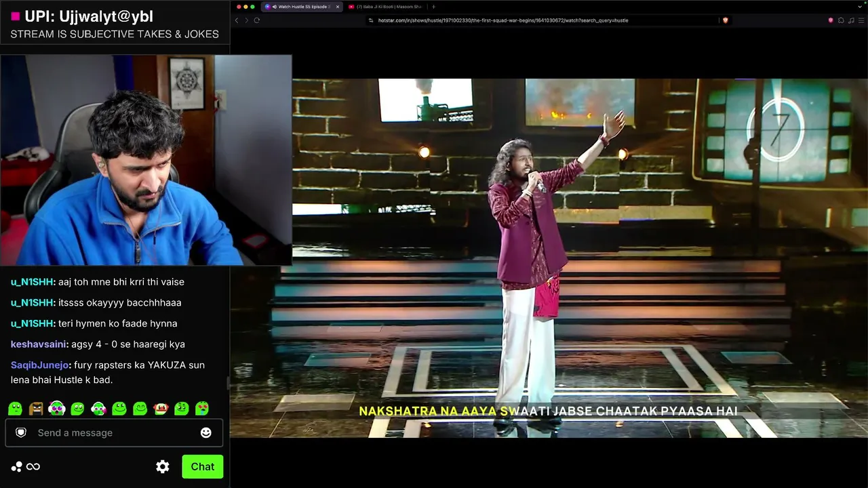
Task: Click the infinity points icon
Action: pyautogui.click(x=33, y=466)
